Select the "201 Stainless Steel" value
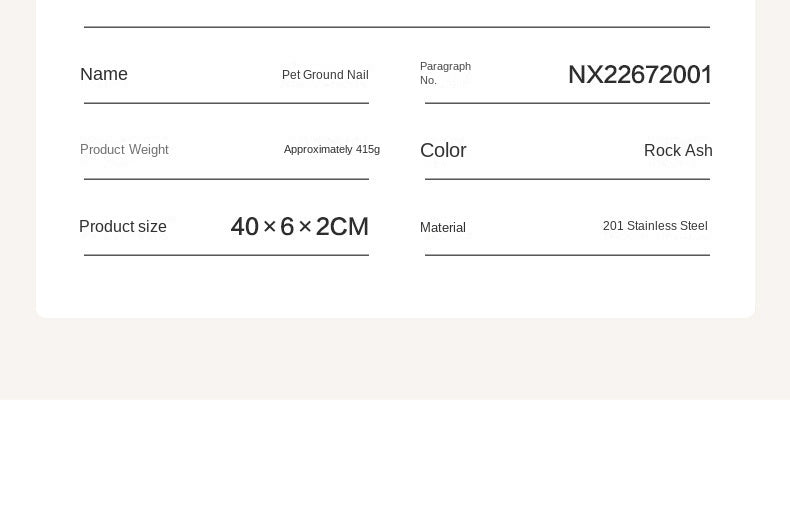 655,226
